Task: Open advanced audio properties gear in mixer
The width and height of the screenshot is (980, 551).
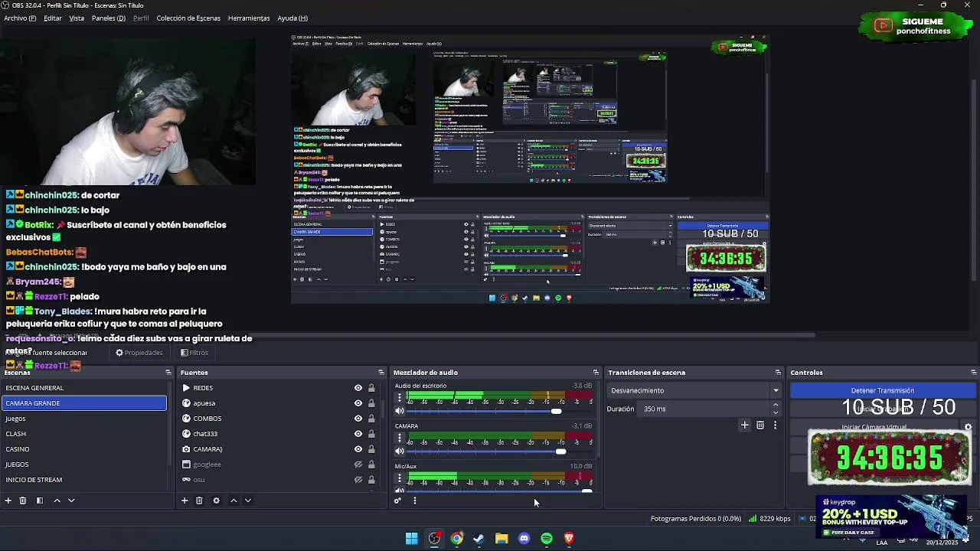Action: coord(397,501)
